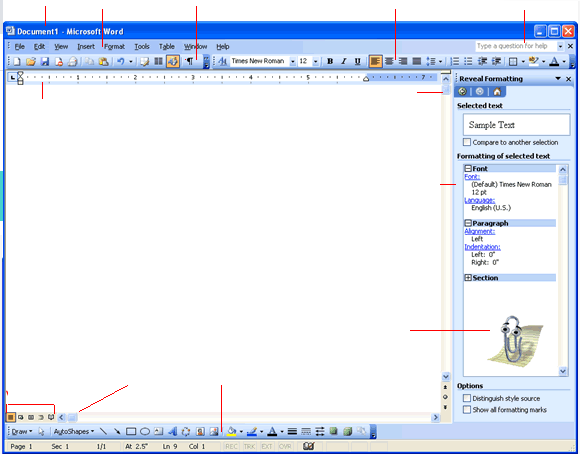Viewport: 580px width, 454px height.
Task: Click the Show/Hide paragraph mark icon
Action: (x=189, y=61)
